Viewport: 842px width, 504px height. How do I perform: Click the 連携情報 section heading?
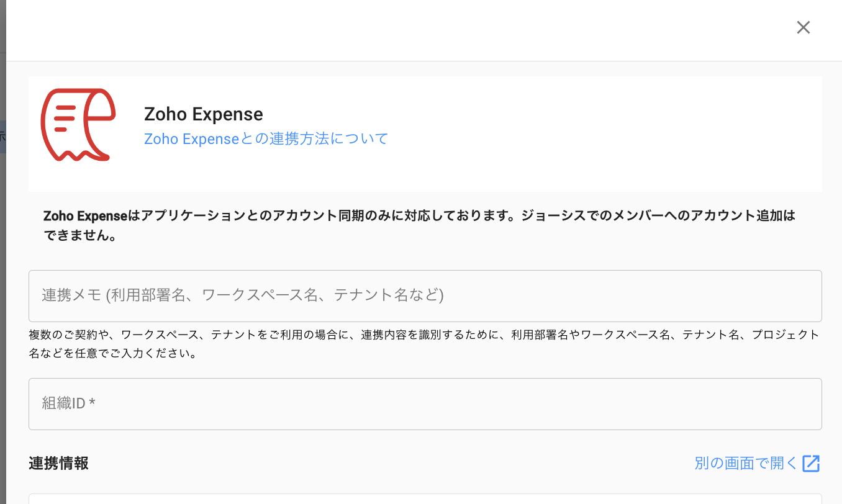58,463
